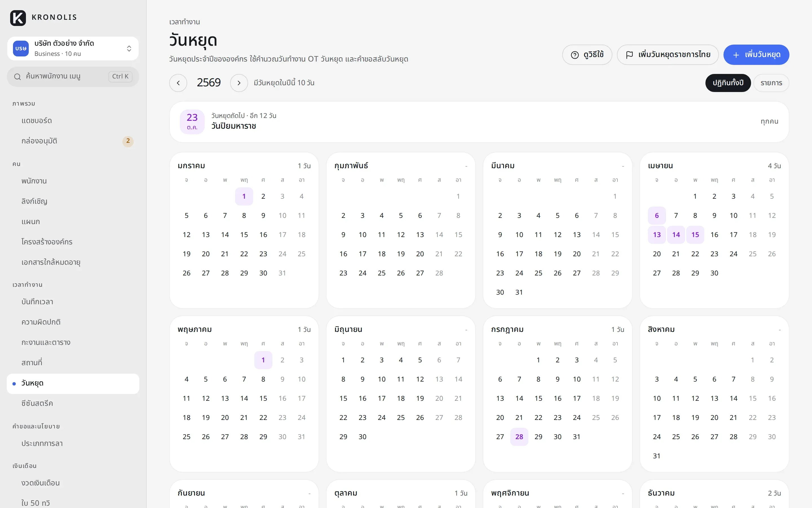Open the company switcher chevron
The width and height of the screenshot is (812, 508).
129,49
